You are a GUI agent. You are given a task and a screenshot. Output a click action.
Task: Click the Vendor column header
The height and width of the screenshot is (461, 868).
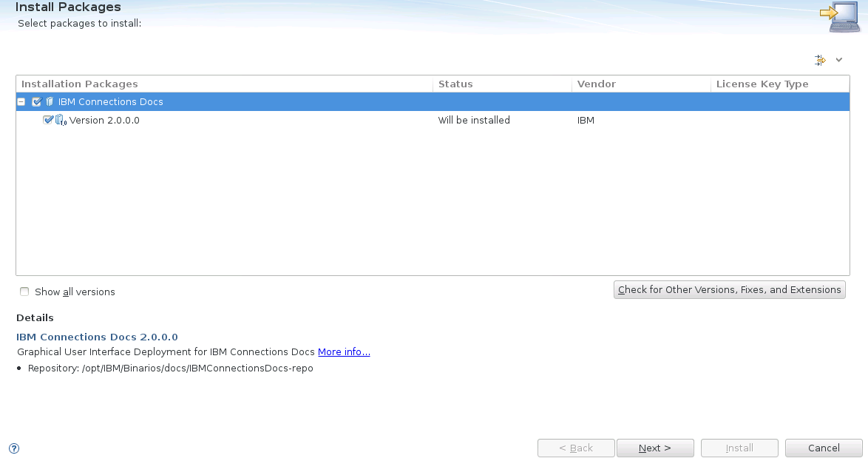point(642,84)
